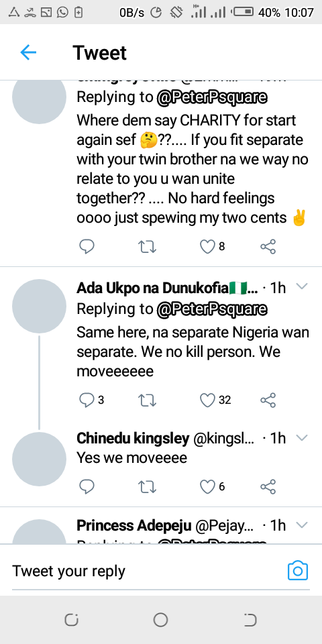The height and width of the screenshot is (644, 322).
Task: Go back using the blue arrow
Action: tap(28, 52)
